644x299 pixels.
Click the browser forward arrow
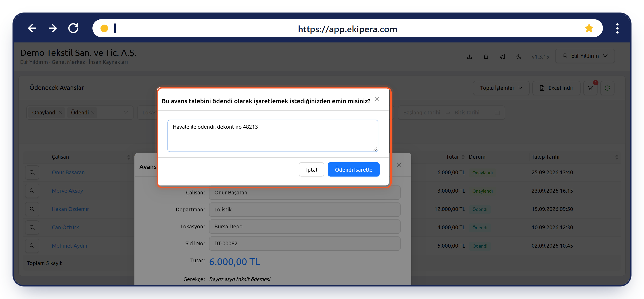[x=52, y=28]
